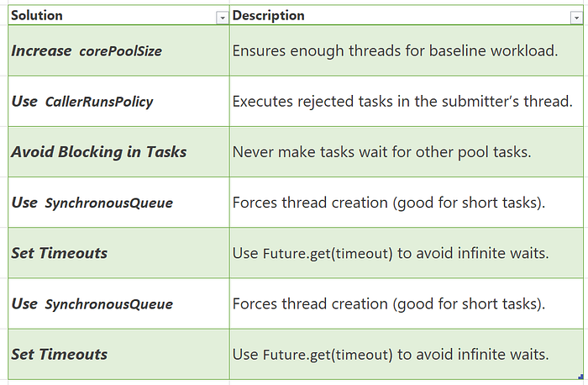Click the last Future.get(timeout) description cell
This screenshot has width=588, height=385.
(407, 354)
